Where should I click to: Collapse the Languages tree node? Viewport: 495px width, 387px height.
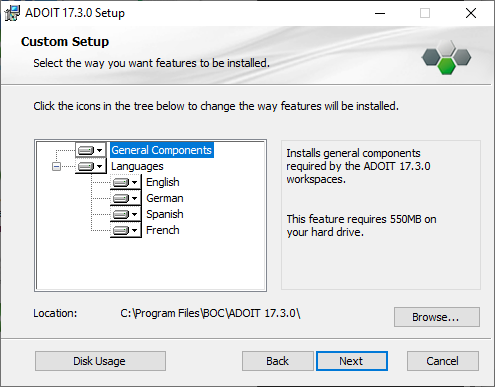point(56,166)
